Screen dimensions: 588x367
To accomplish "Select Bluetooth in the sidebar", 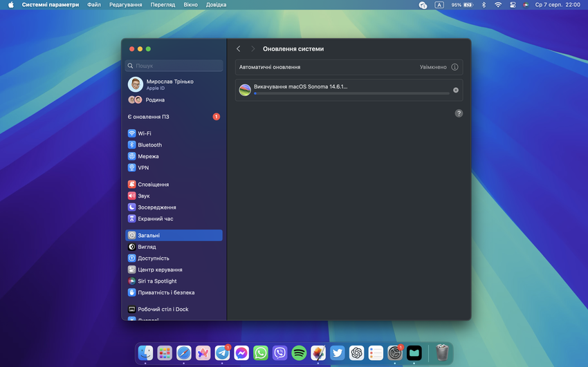I will pos(149,145).
